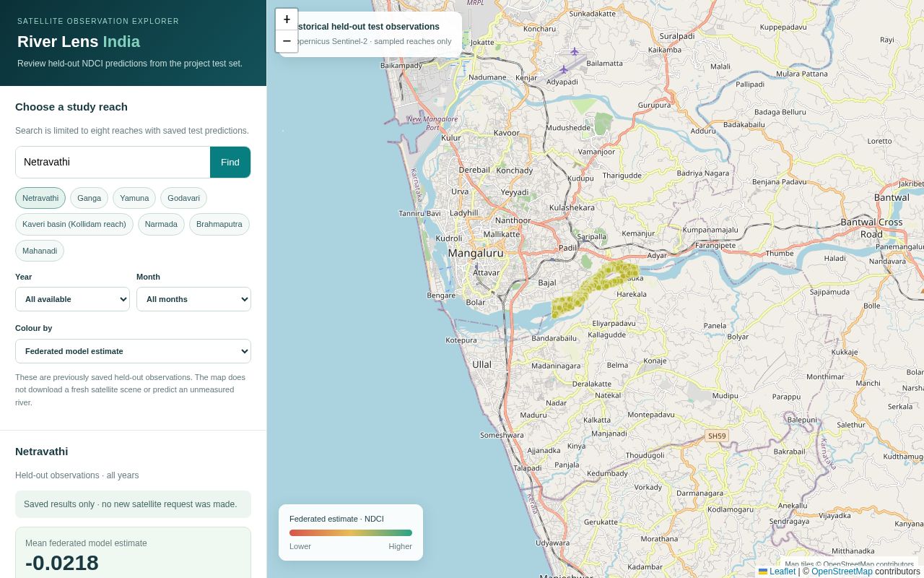Click the "Saved results only" notice
The image size is (924, 578).
pyautogui.click(x=133, y=504)
